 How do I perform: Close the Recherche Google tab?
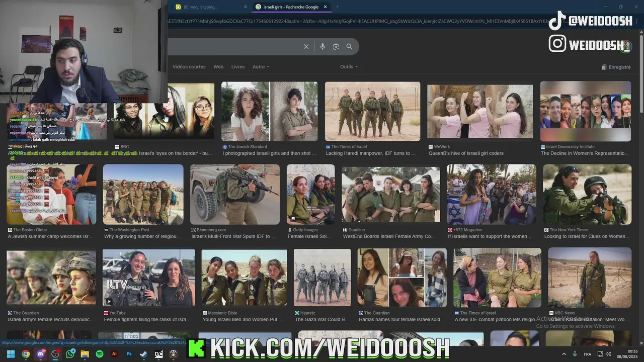point(325,7)
